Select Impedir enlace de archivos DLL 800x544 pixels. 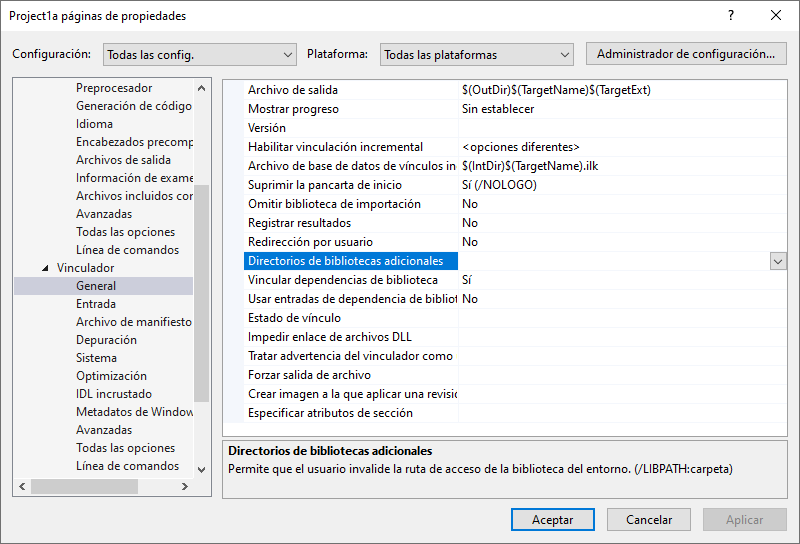click(329, 337)
